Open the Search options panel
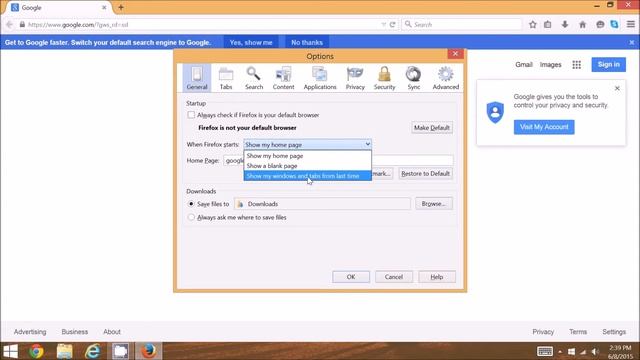 254,78
